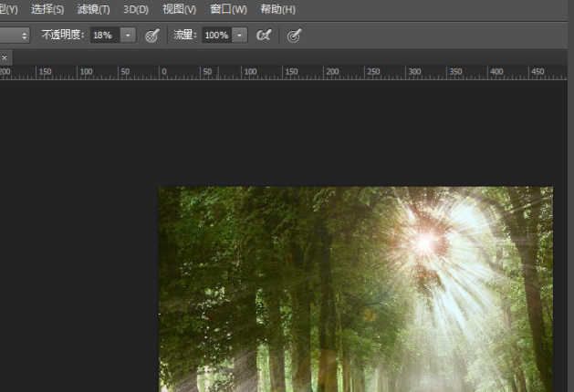Open the 不透明度 opacity slider dropdown arrow
The width and height of the screenshot is (574, 392).
pos(128,35)
